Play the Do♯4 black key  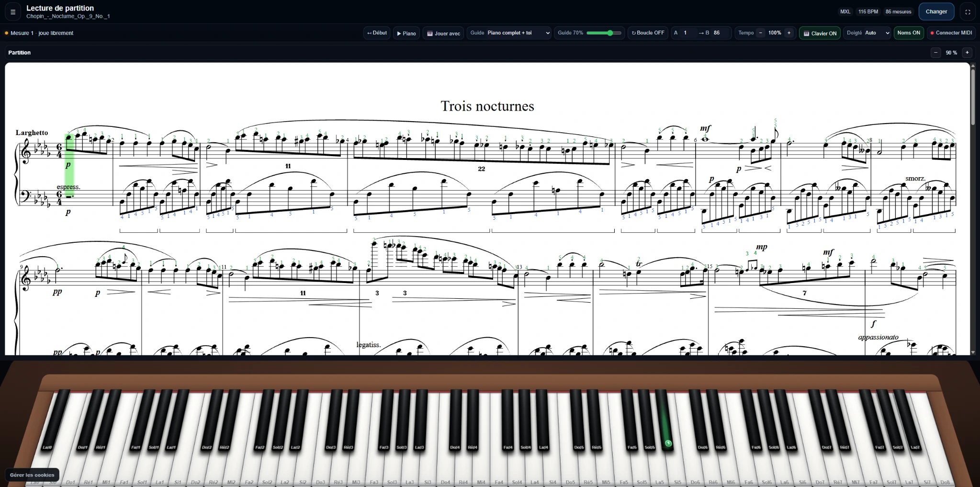click(455, 421)
